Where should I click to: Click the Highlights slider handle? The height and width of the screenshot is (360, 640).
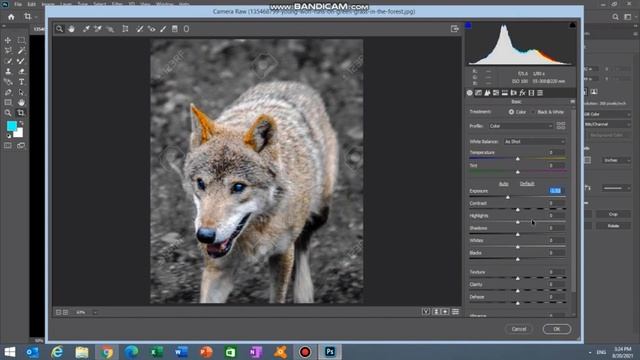point(518,222)
